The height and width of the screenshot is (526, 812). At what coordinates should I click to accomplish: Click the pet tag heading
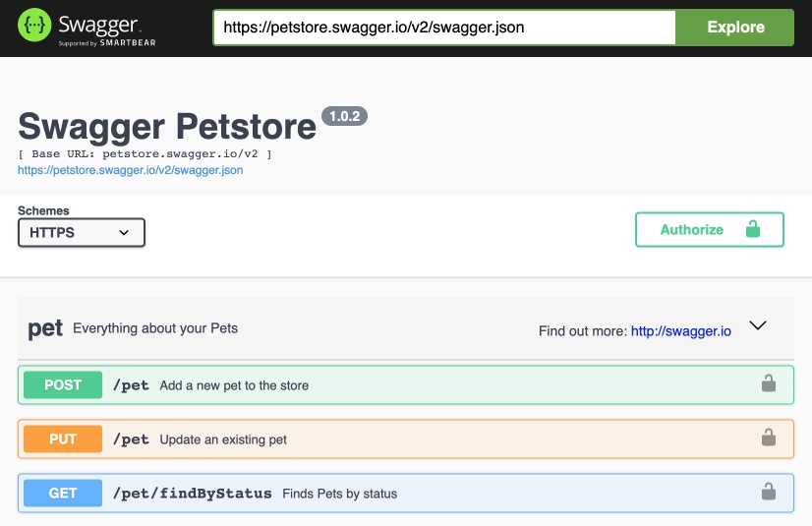pos(45,328)
